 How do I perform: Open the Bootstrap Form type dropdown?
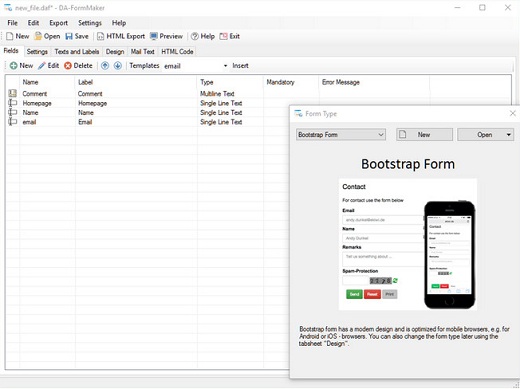(341, 135)
